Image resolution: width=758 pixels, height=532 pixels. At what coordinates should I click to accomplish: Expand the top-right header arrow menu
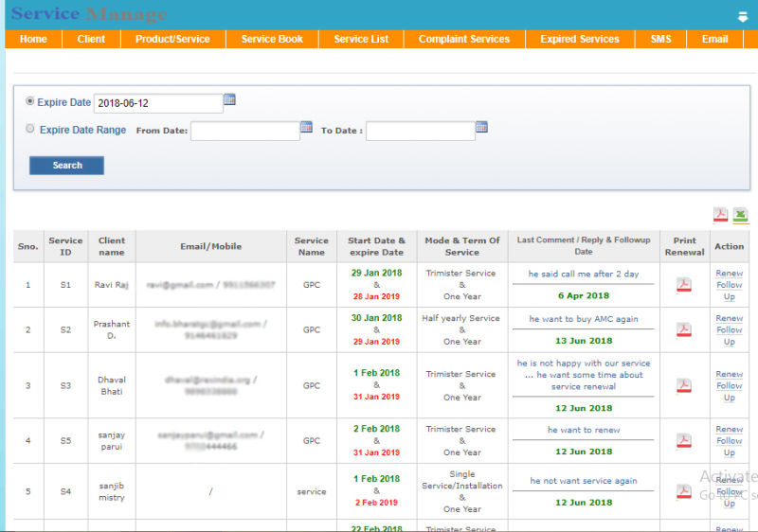(x=743, y=16)
